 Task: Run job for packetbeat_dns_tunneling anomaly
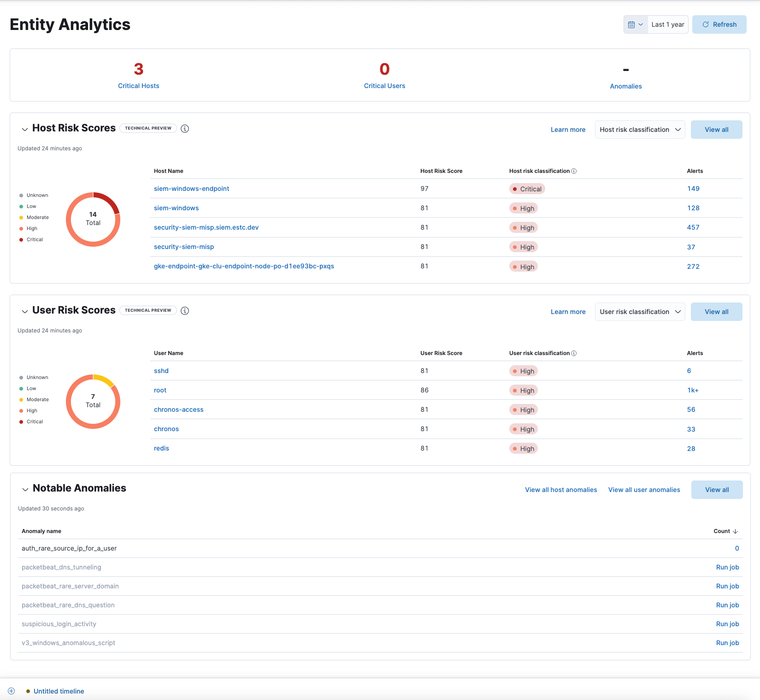tap(727, 567)
